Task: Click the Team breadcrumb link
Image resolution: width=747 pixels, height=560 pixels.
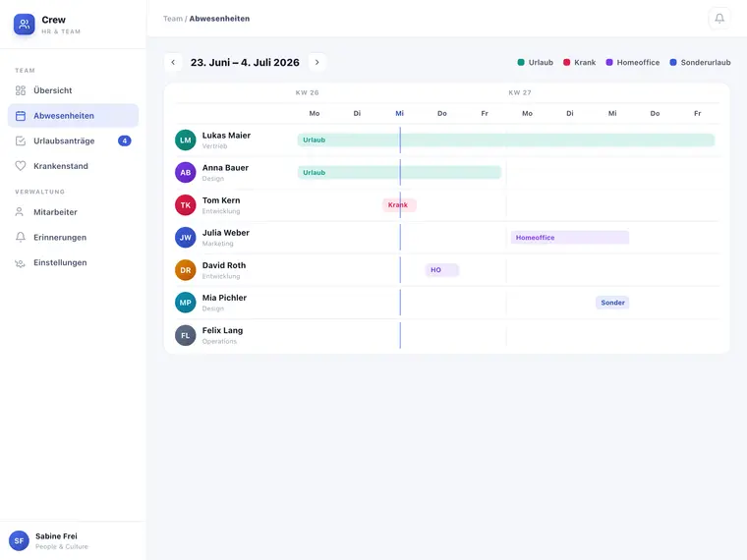Action: click(172, 19)
